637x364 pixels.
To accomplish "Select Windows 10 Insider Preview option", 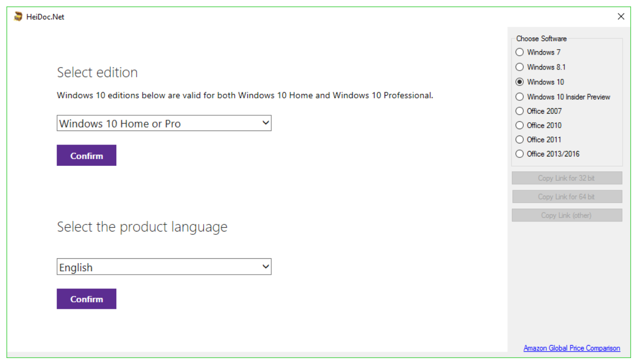I will click(x=520, y=97).
